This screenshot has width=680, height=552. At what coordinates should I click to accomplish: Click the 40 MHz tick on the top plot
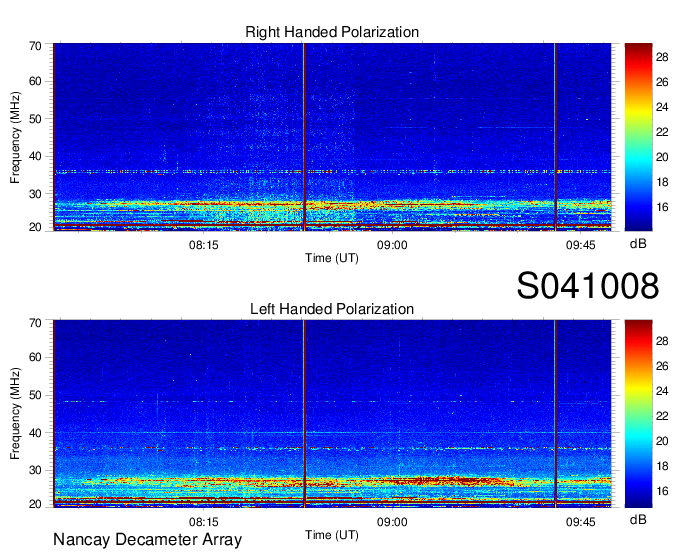[35, 156]
